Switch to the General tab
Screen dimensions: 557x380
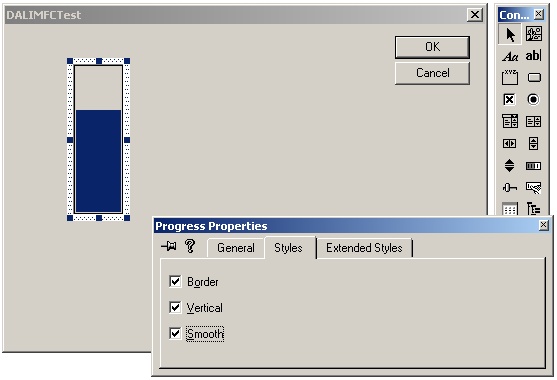(x=236, y=248)
